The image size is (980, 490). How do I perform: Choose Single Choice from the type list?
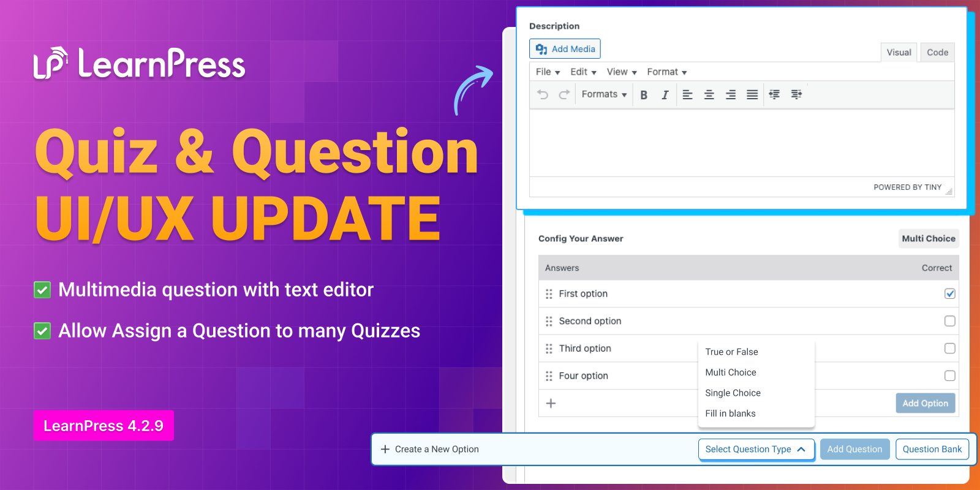(733, 393)
